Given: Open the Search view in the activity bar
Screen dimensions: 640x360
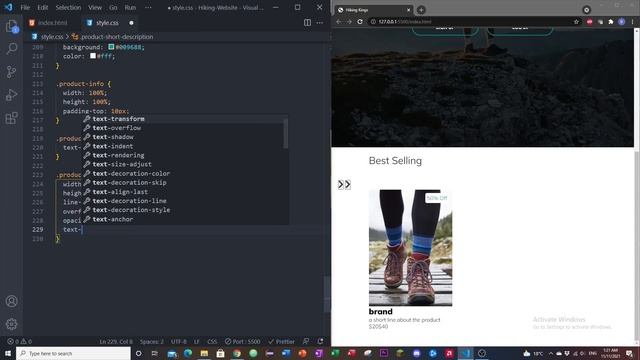Looking at the screenshot, I should coord(11,49).
